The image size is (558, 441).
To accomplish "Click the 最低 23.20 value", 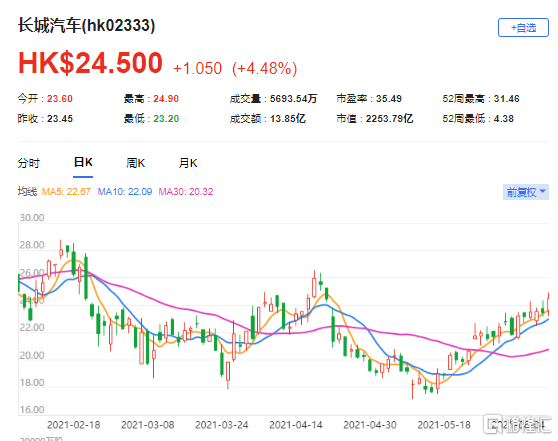I will (x=151, y=119).
